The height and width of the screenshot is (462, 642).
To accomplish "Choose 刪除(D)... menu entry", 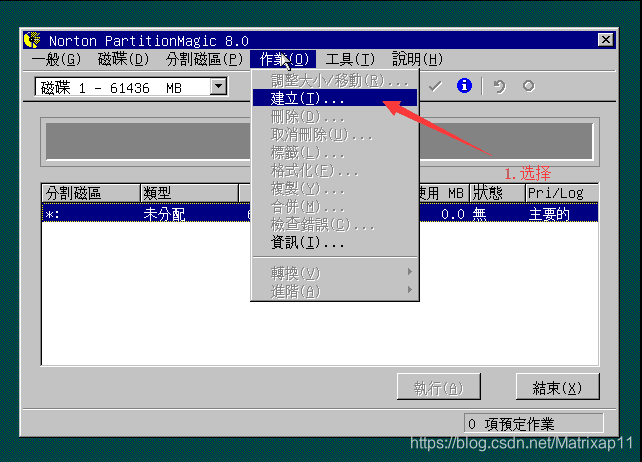I will click(335, 117).
